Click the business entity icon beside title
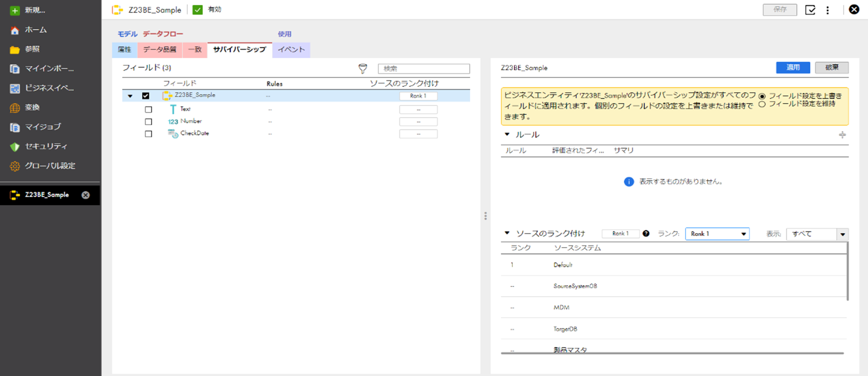 tap(117, 10)
